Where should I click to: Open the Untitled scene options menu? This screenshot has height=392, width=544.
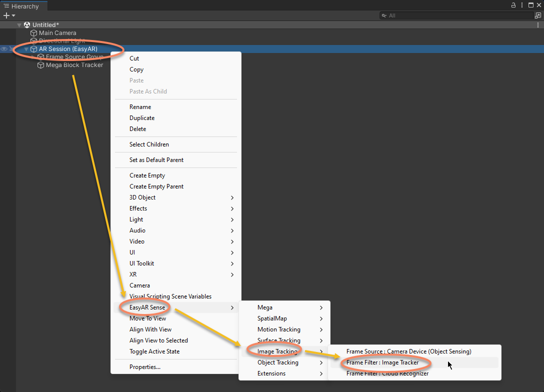pyautogui.click(x=539, y=24)
